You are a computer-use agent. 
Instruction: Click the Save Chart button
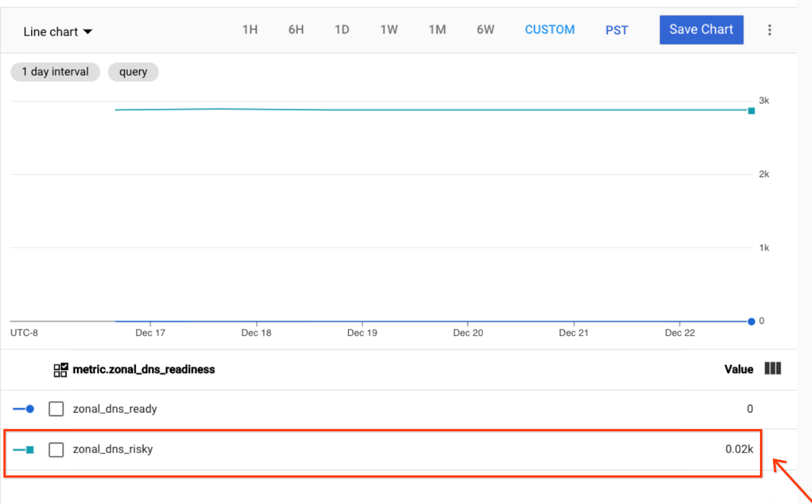(x=701, y=29)
